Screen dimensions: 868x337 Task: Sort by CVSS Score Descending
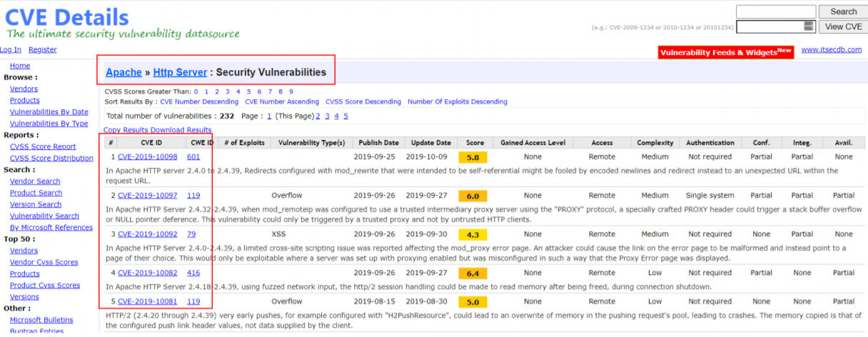(363, 101)
